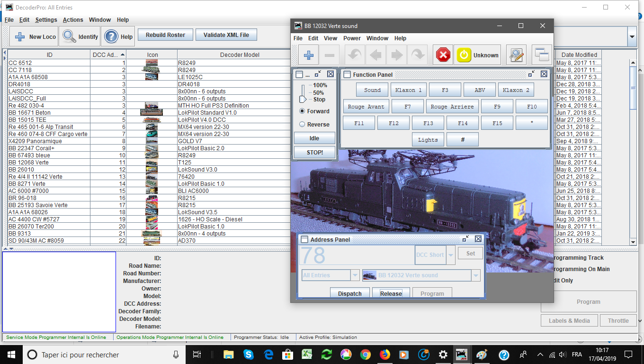This screenshot has width=644, height=364.
Task: Close the Function Panel internal frame
Action: [544, 74]
